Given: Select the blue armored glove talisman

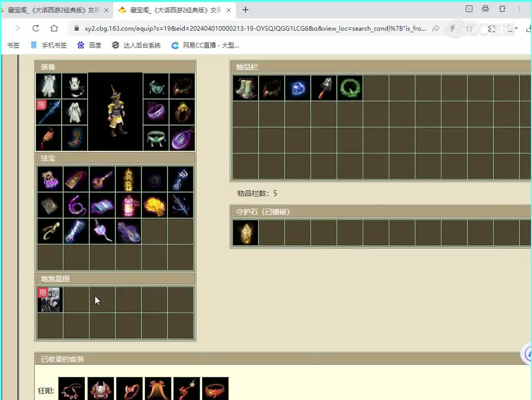Looking at the screenshot, I should pos(181,179).
